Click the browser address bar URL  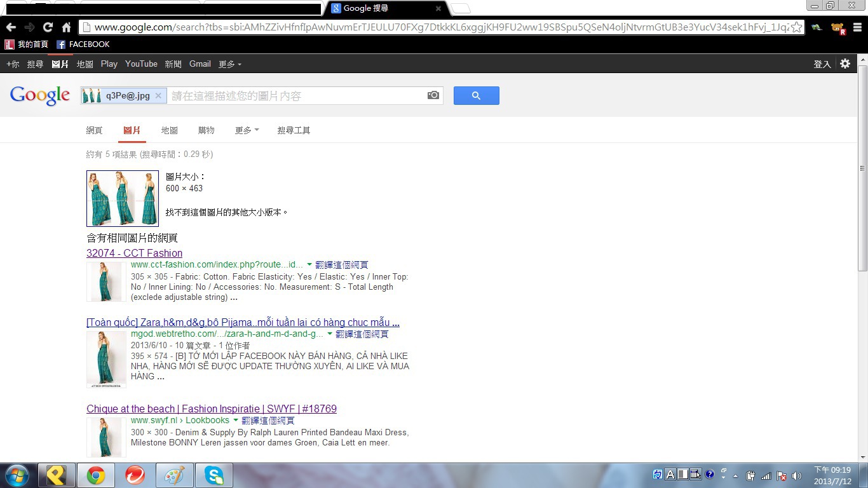(x=442, y=27)
